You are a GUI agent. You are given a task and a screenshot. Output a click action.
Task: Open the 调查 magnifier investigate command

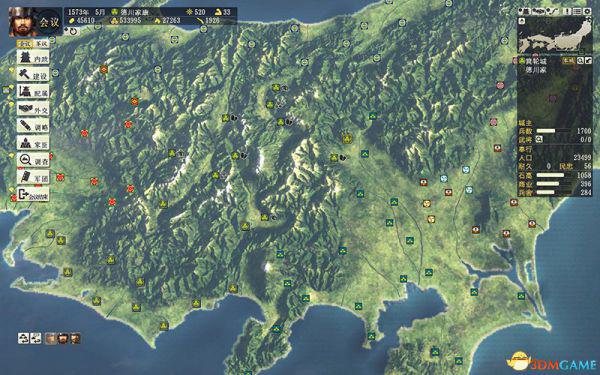[33, 160]
